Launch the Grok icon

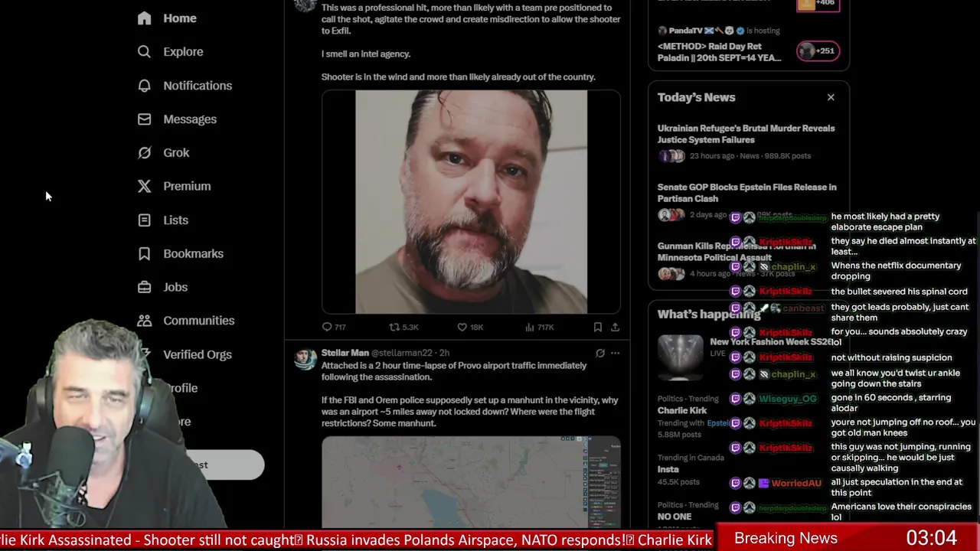click(144, 153)
